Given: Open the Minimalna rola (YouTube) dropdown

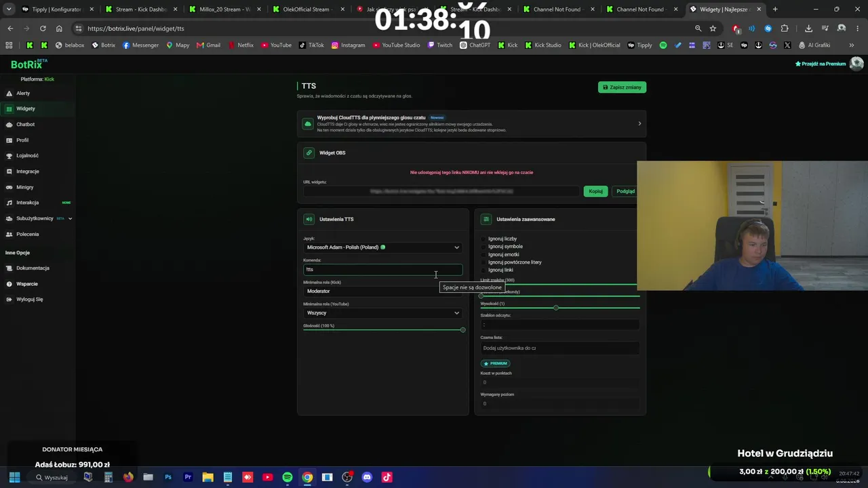Looking at the screenshot, I should pyautogui.click(x=382, y=313).
